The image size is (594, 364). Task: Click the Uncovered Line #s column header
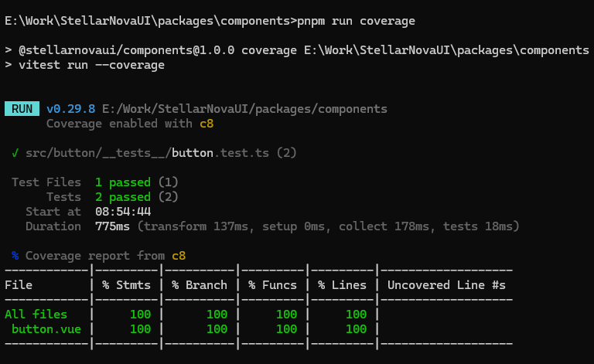tap(446, 285)
